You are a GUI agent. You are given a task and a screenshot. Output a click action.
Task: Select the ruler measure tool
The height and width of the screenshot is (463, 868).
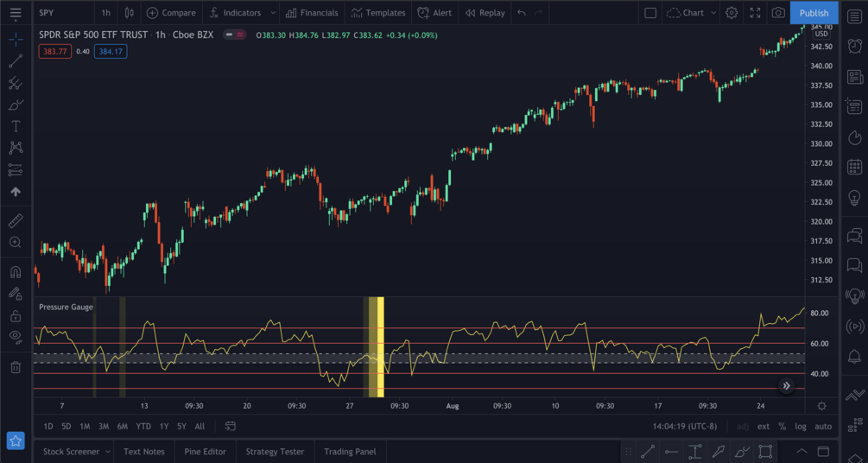click(x=16, y=221)
